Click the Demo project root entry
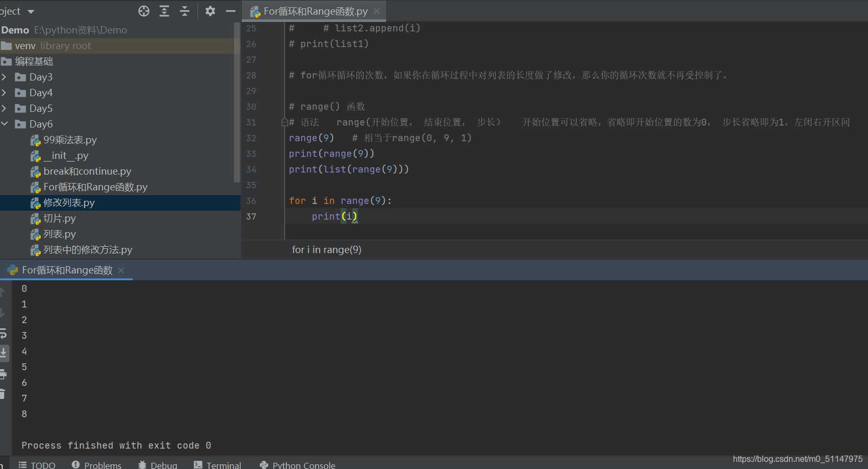868x469 pixels. pos(64,30)
